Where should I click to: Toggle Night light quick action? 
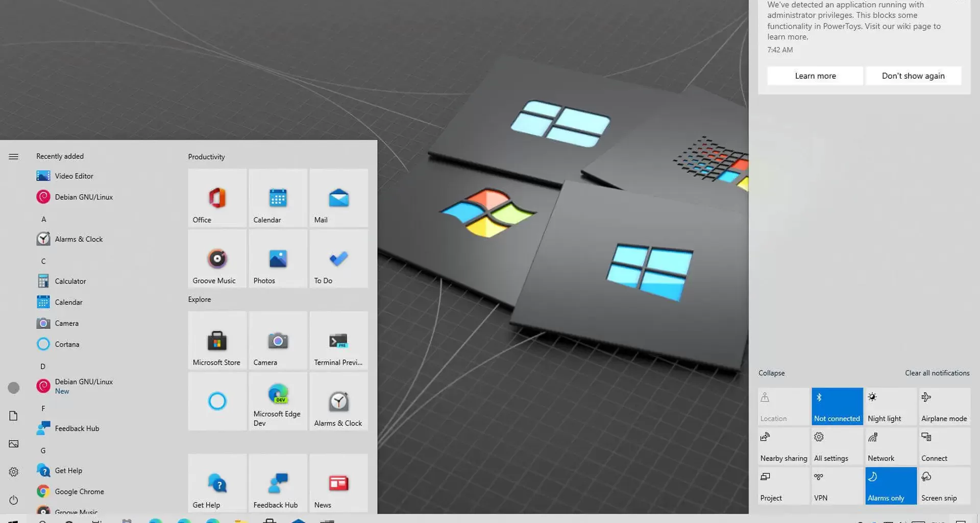pyautogui.click(x=891, y=407)
